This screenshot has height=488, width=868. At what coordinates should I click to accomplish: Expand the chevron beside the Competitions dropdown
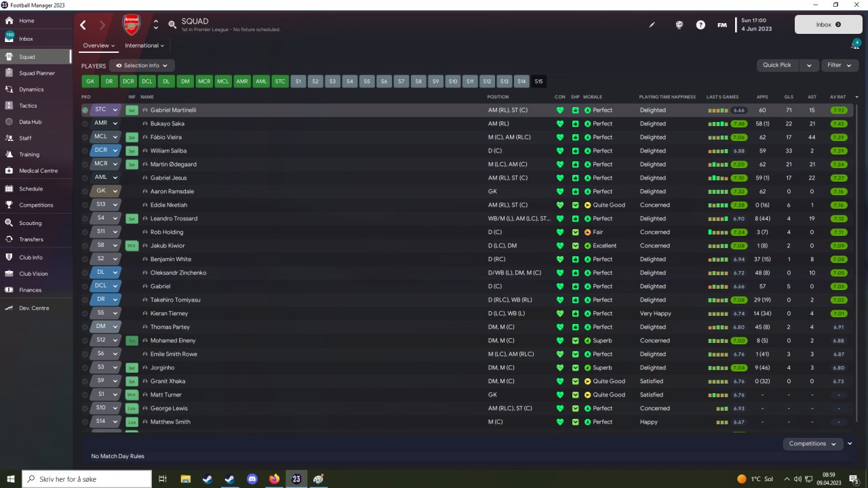click(x=850, y=444)
